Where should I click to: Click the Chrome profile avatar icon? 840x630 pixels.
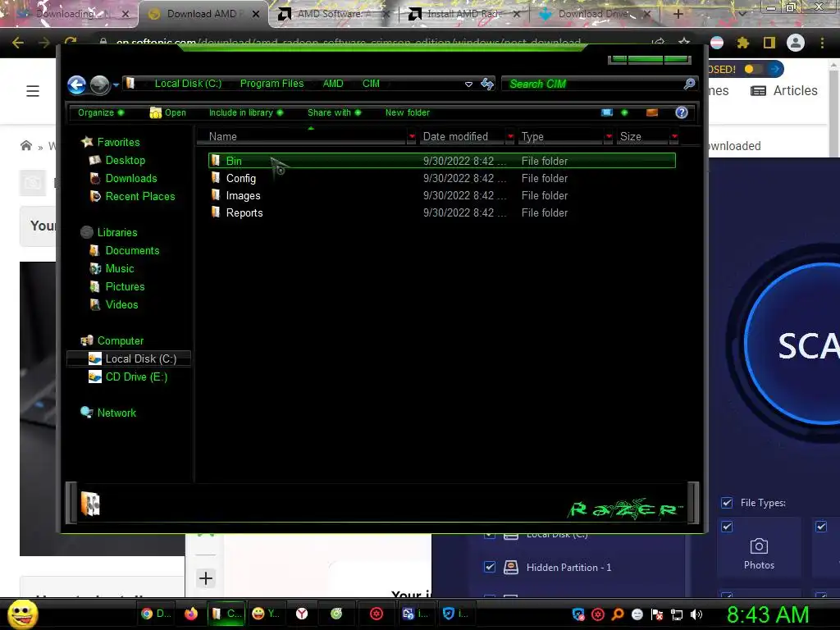point(796,43)
